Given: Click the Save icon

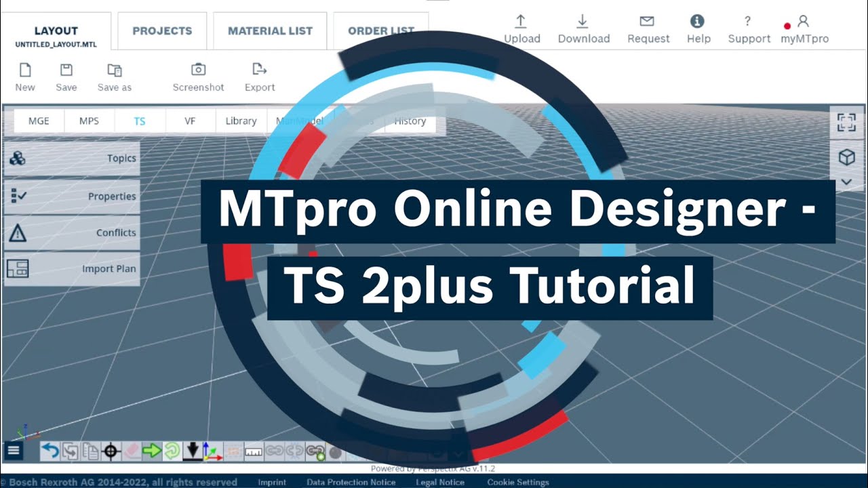Looking at the screenshot, I should tap(66, 70).
